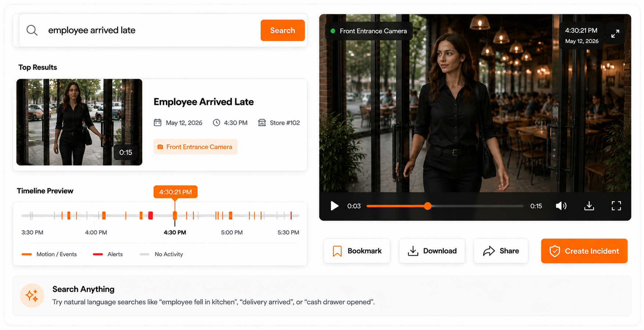Click the Share button

tap(501, 251)
